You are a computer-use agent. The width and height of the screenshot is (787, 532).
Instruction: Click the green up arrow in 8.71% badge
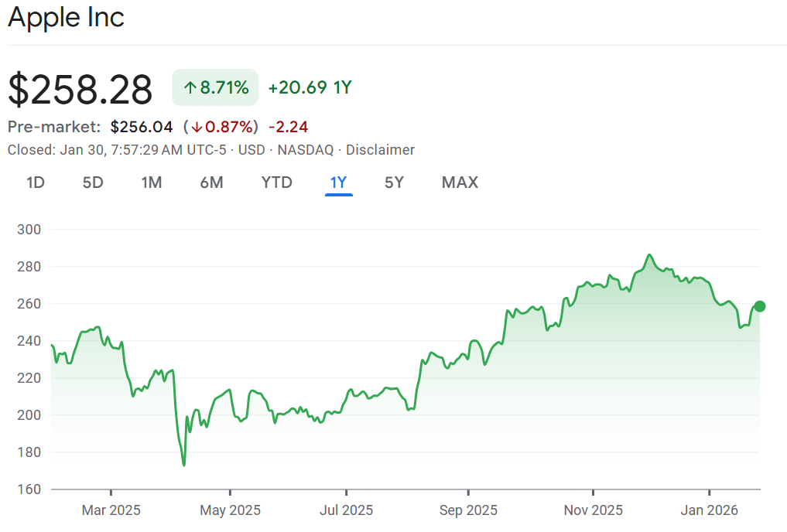pos(190,88)
